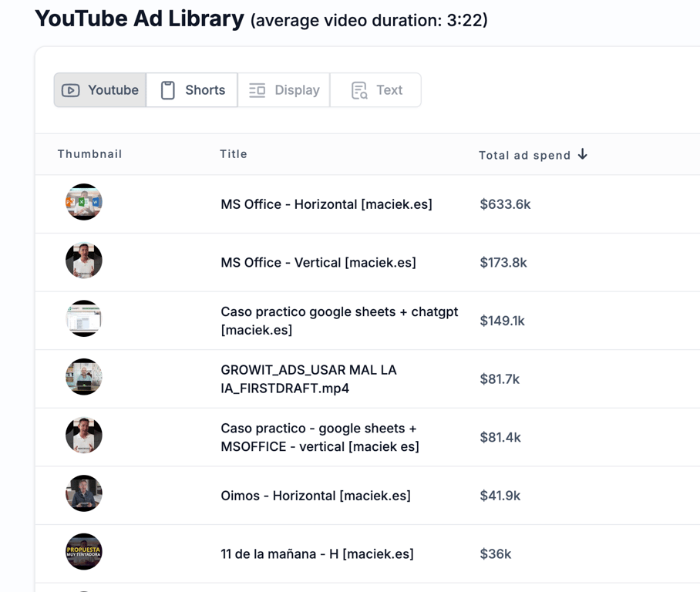
Task: Open MS Office Horizontal ad thumbnail
Action: pos(84,202)
